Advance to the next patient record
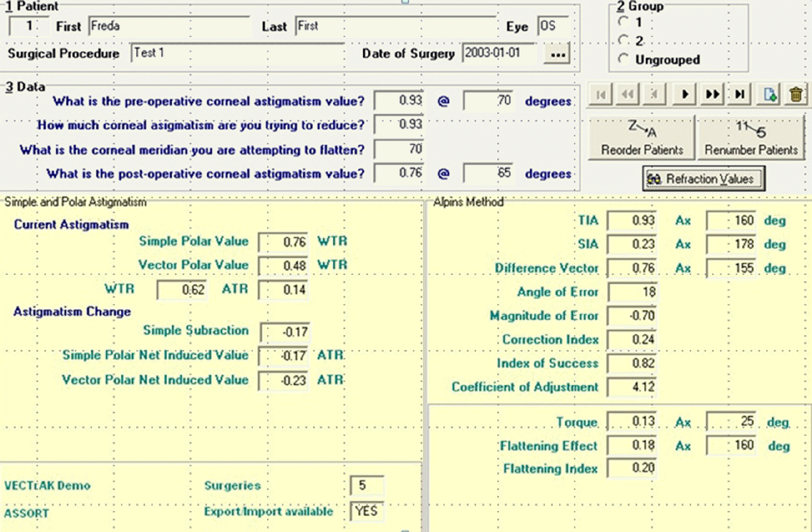This screenshot has width=812, height=532. coord(684,94)
